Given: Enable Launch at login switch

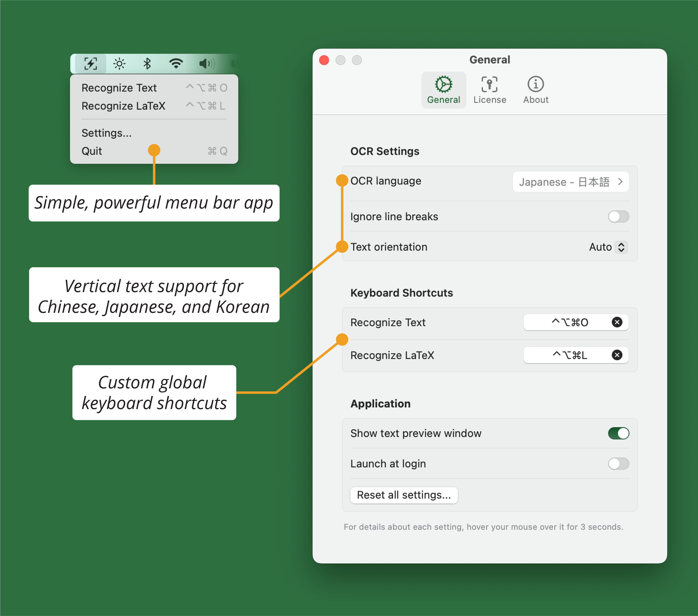Looking at the screenshot, I should click(618, 464).
